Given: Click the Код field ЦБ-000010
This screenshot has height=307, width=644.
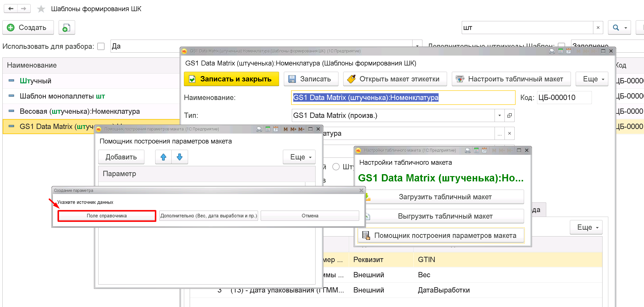Looking at the screenshot, I should click(x=564, y=98).
